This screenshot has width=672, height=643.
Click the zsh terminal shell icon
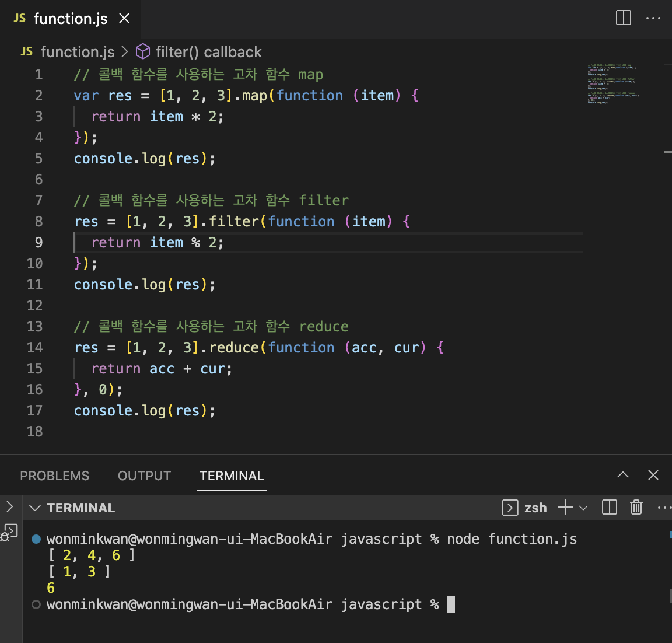pos(510,508)
